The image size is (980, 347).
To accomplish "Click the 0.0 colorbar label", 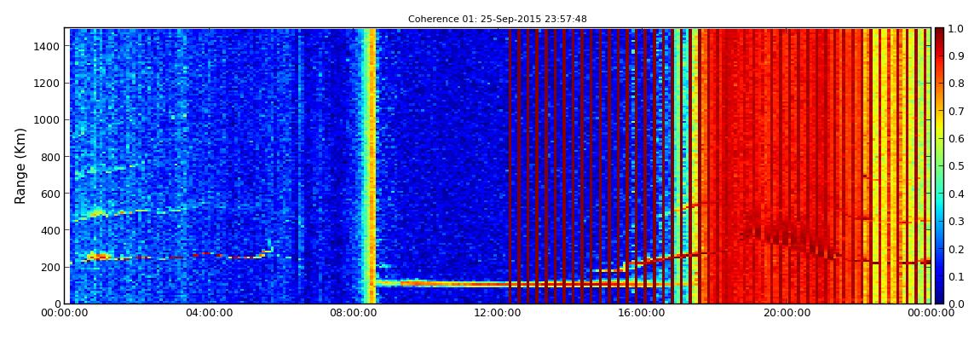I will 956,304.
